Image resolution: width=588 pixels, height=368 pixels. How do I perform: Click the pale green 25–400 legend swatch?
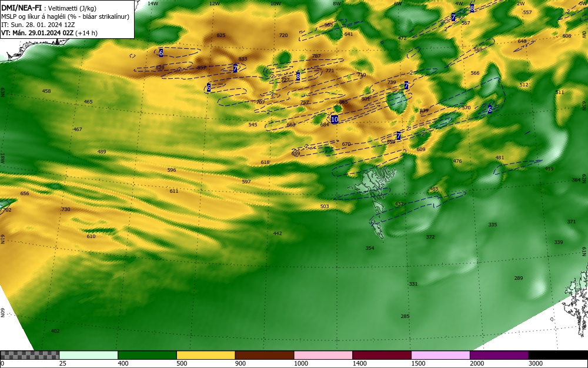coord(89,355)
